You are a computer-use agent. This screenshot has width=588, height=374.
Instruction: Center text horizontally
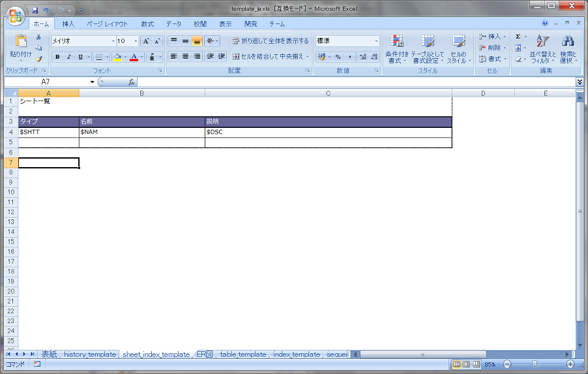[x=185, y=56]
